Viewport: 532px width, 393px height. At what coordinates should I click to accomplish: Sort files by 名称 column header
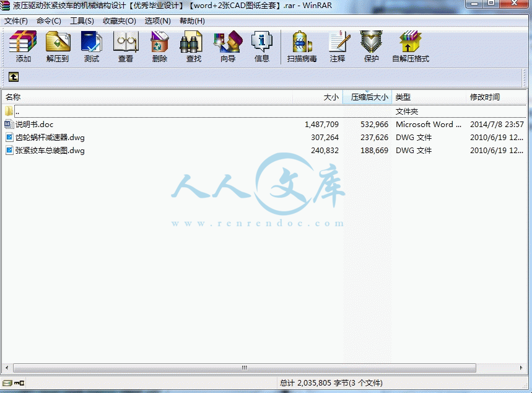click(147, 97)
